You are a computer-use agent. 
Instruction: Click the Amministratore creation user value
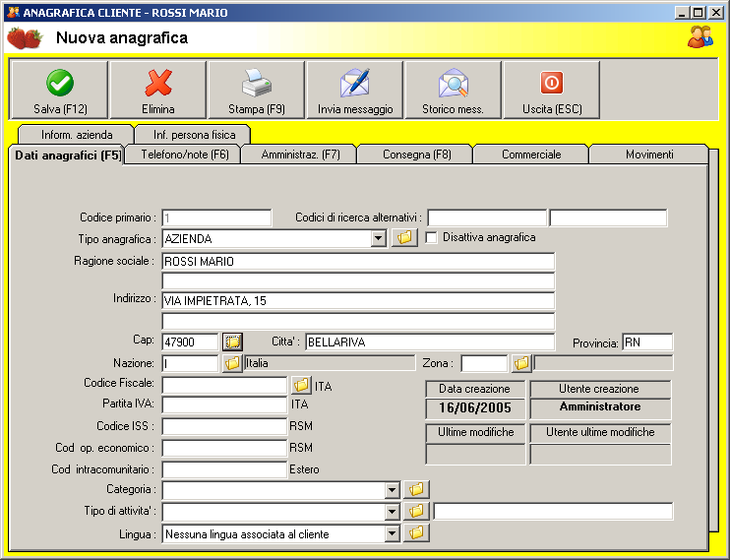(600, 406)
